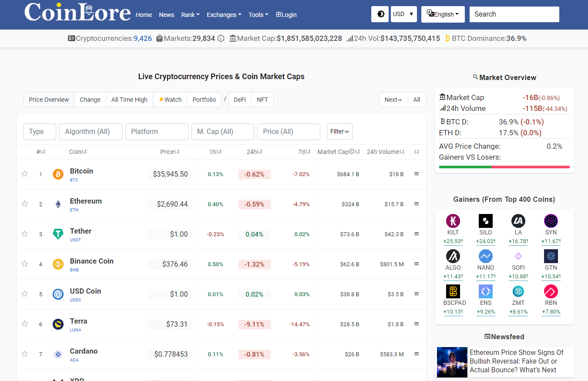Click the Search input field
The width and height of the screenshot is (588, 381).
point(514,14)
